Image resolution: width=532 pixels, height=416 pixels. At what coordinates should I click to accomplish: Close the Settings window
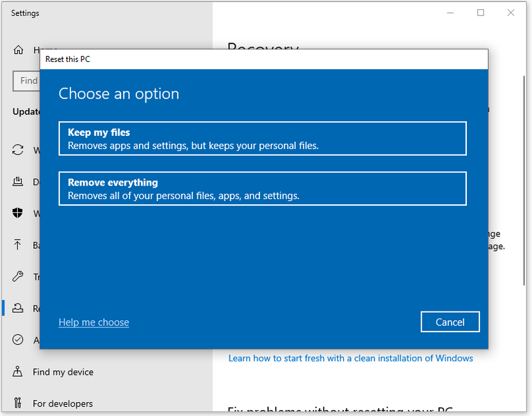tap(511, 13)
